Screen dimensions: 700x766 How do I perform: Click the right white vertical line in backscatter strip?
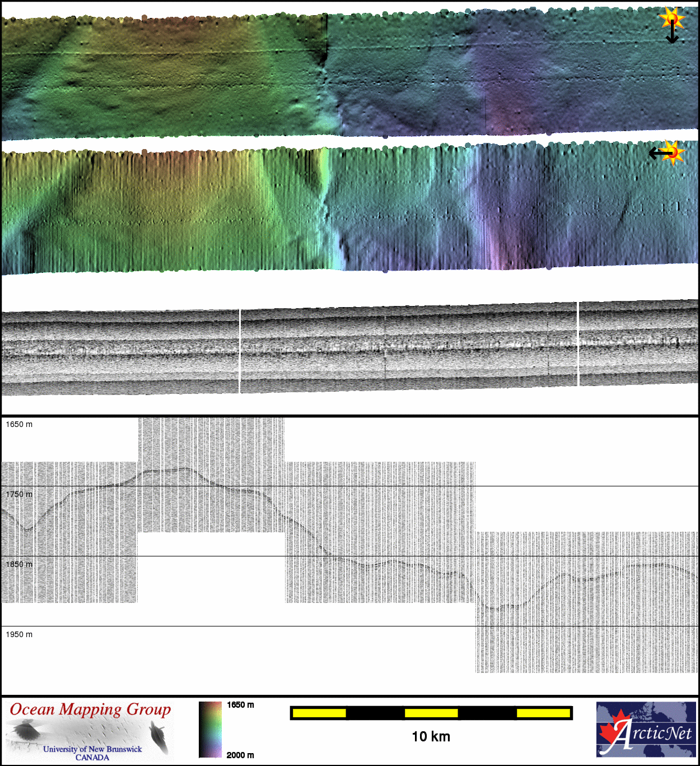(x=578, y=343)
